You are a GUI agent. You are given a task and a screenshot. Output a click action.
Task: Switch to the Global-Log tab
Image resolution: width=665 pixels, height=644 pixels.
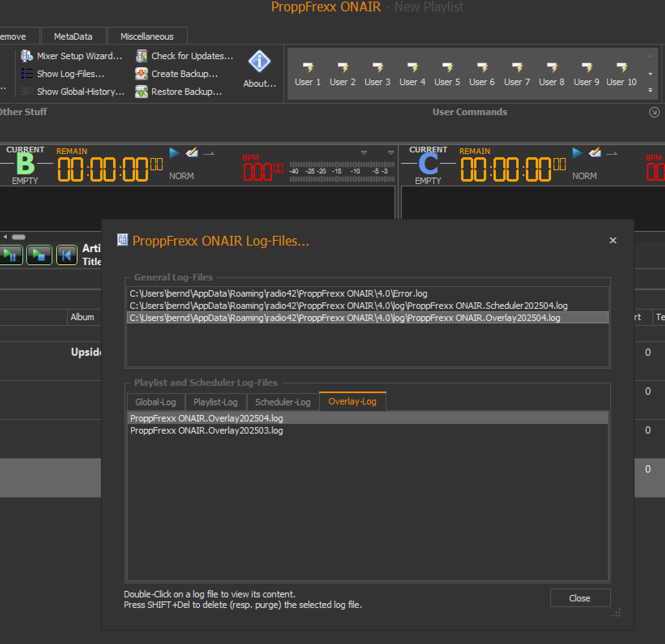(155, 402)
